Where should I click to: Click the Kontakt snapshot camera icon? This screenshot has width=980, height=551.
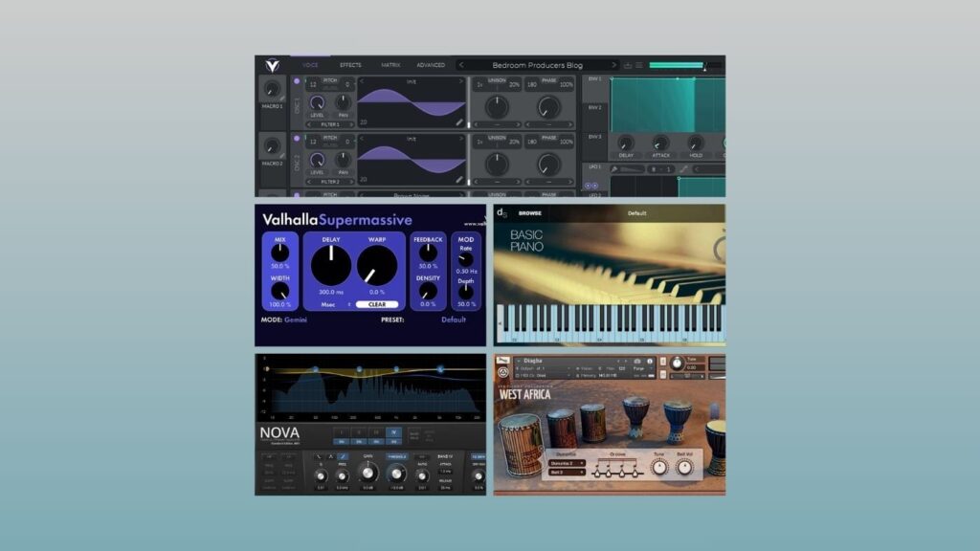[637, 361]
